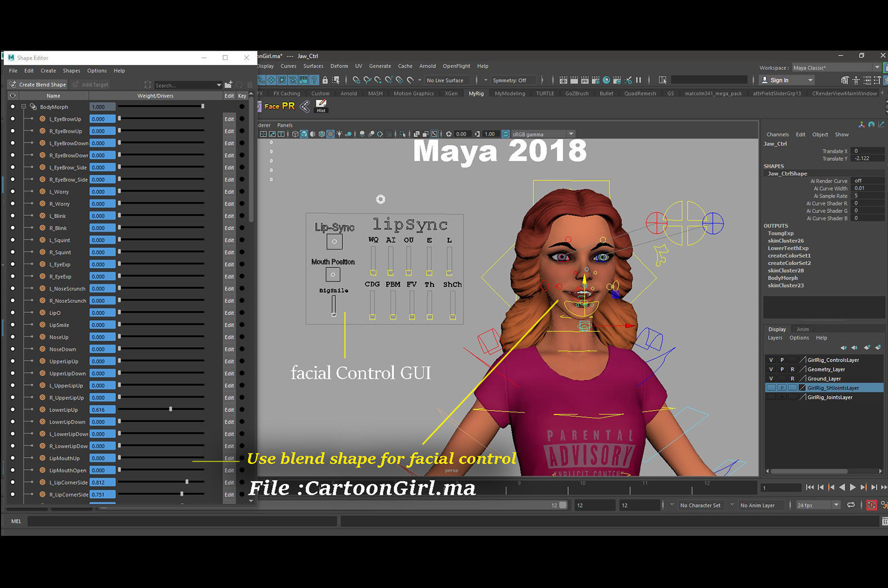Open the animation preferences running-man icon

885,505
